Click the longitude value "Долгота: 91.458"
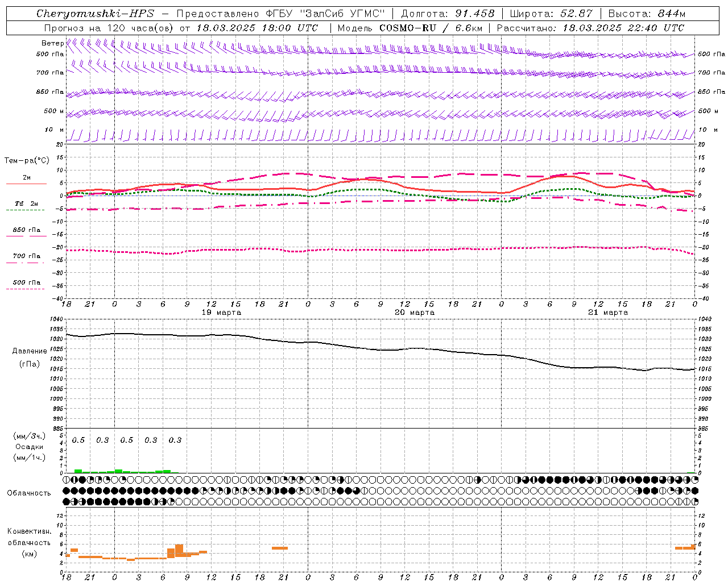Screen dimensions: 728x582 click(448, 14)
